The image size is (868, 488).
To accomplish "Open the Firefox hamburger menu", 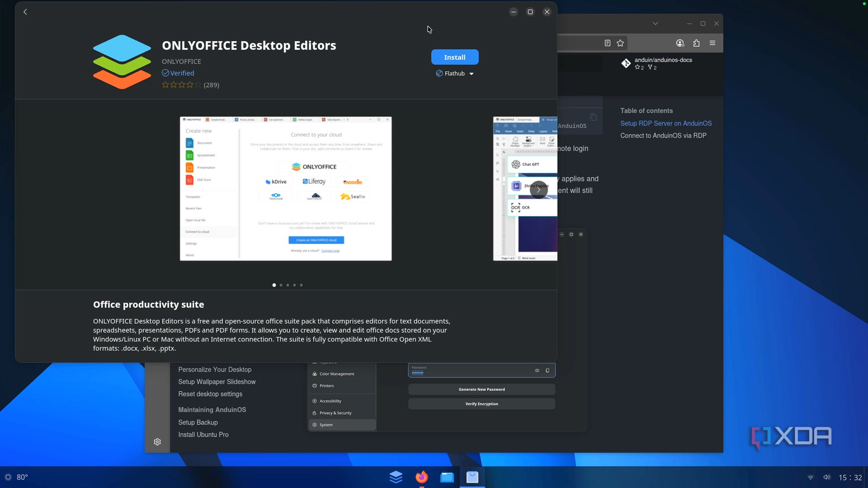I will [x=713, y=43].
